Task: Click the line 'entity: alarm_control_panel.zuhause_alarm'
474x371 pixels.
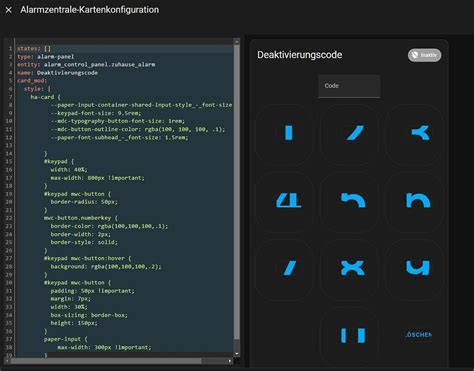Action: tap(86, 64)
